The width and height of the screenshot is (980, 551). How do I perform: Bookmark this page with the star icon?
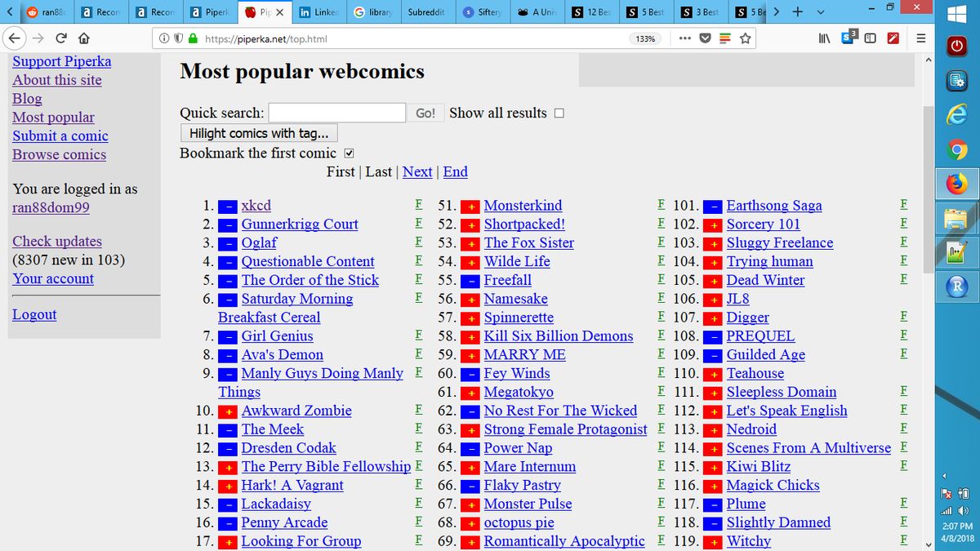[x=745, y=38]
